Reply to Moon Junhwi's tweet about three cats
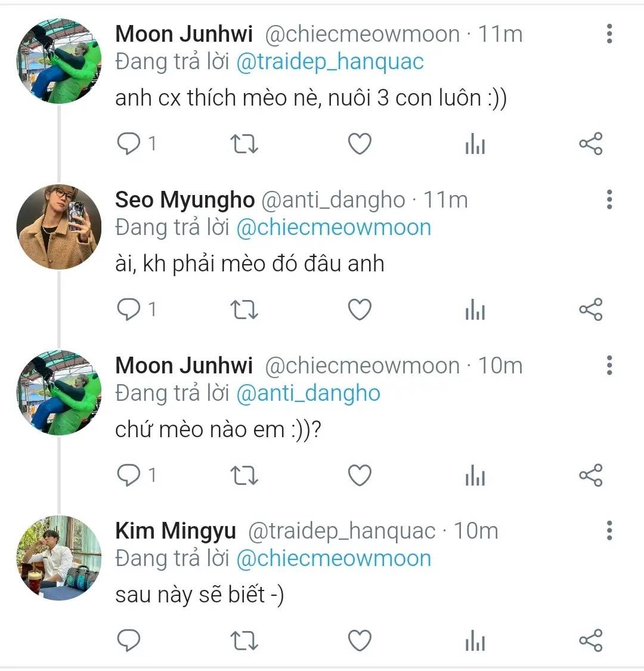 (129, 144)
